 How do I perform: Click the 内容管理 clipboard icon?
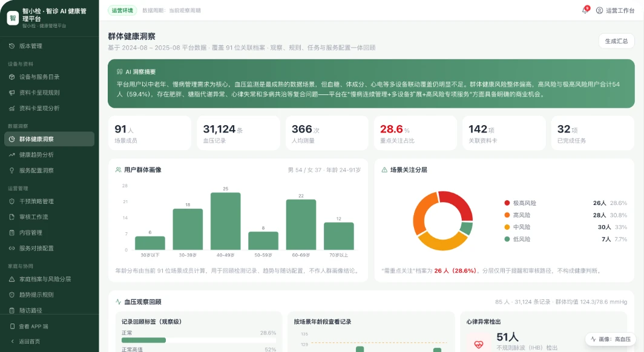(11, 233)
